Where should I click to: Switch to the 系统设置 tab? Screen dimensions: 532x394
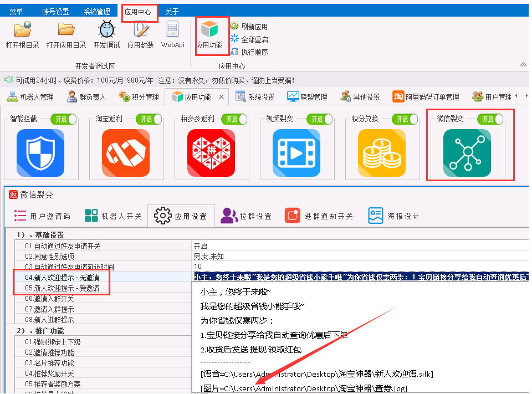pos(254,97)
